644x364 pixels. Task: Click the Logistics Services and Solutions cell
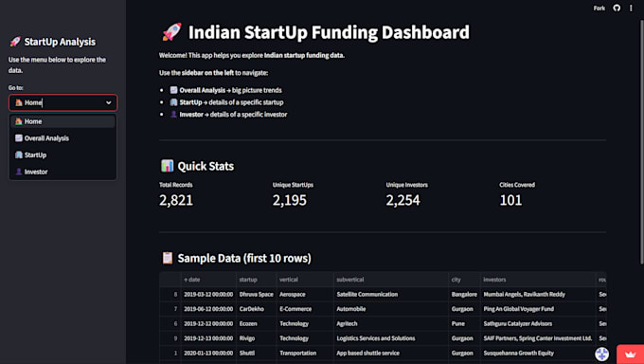(x=391, y=338)
